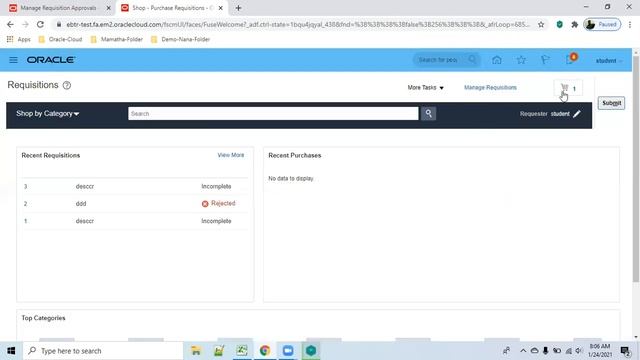The width and height of the screenshot is (640, 360).
Task: Expand the Shop by Category dropdown
Action: pyautogui.click(x=47, y=113)
